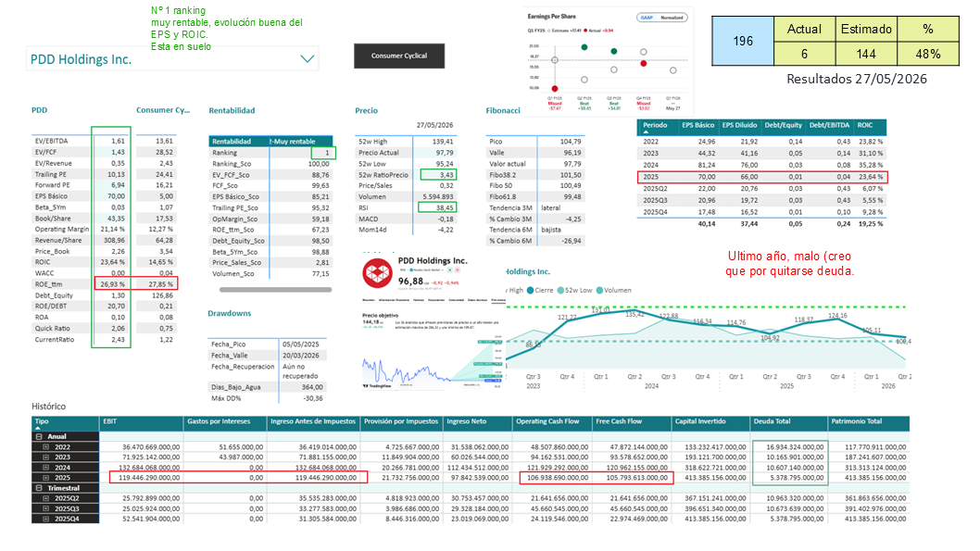Click the 2025 Free Cash Flow value 105.793.613.000,00

[x=631, y=478]
